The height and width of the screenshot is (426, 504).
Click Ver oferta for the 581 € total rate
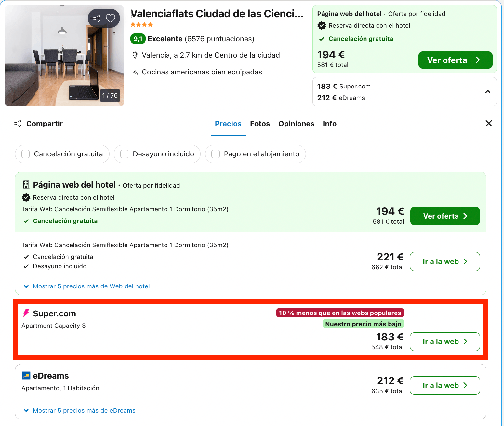(x=445, y=216)
